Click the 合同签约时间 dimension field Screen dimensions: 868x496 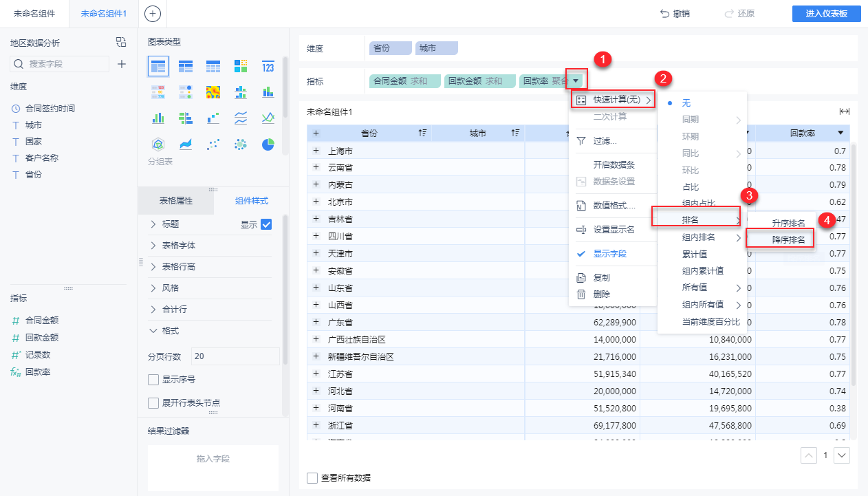(x=50, y=108)
